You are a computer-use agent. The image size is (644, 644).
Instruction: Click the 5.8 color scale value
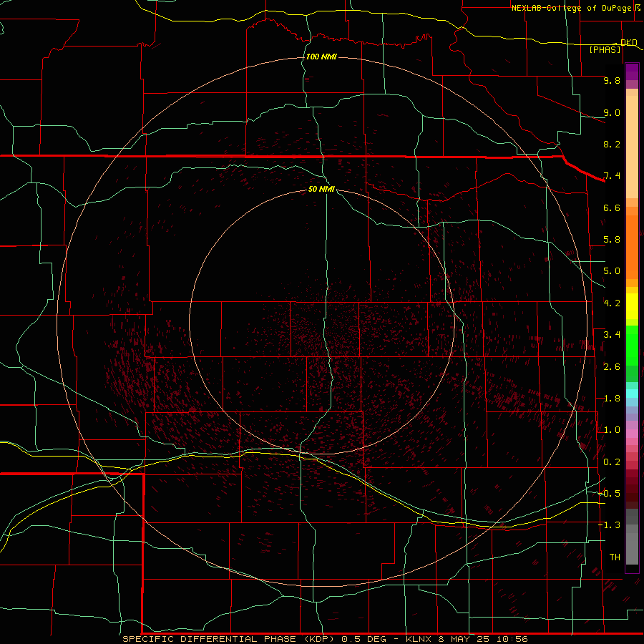tap(612, 240)
